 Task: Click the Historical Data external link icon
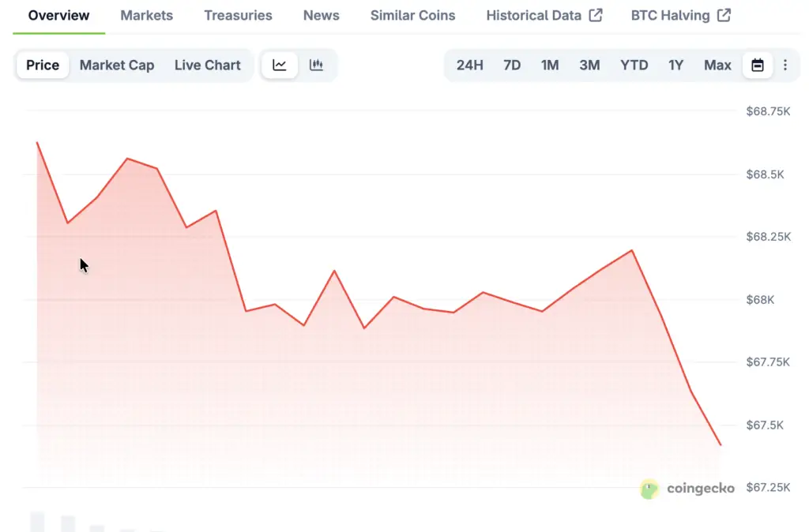pos(596,15)
